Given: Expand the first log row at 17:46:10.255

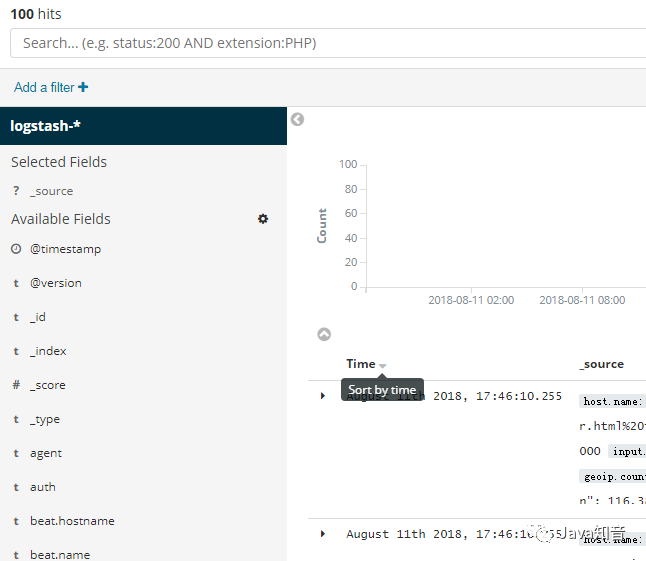Looking at the screenshot, I should point(323,396).
